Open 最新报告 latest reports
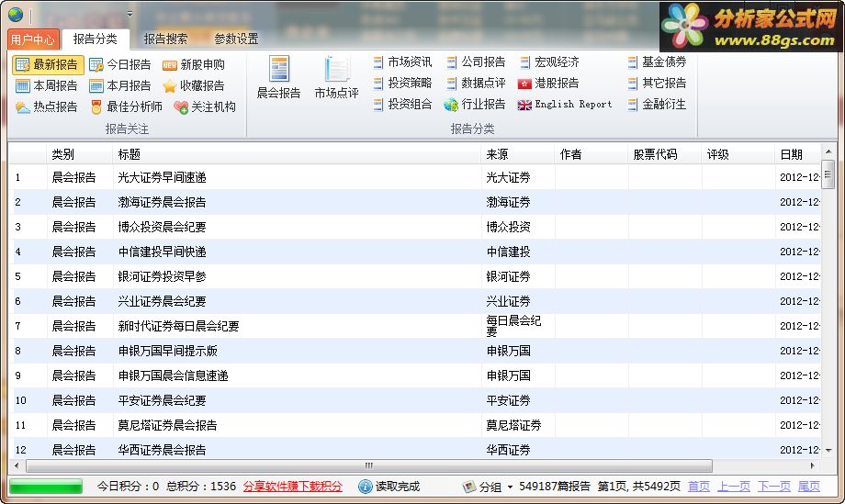Image resolution: width=845 pixels, height=504 pixels. (48, 64)
